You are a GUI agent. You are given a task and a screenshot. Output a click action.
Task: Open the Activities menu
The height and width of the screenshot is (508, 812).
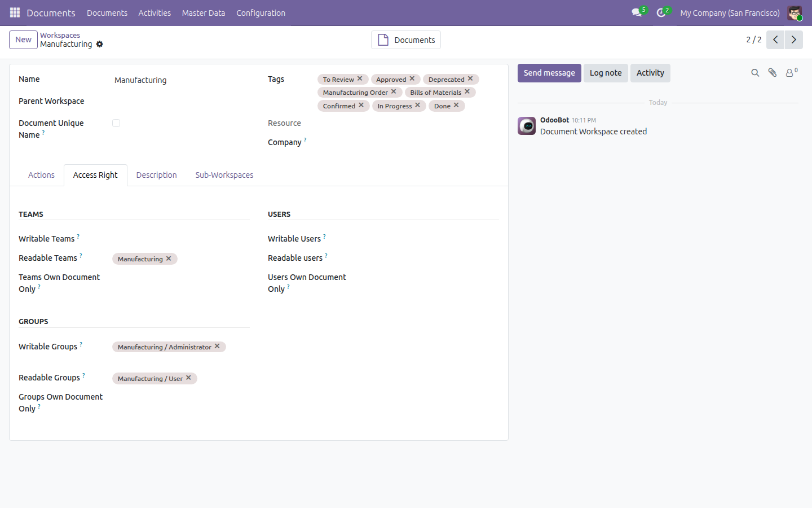point(155,13)
